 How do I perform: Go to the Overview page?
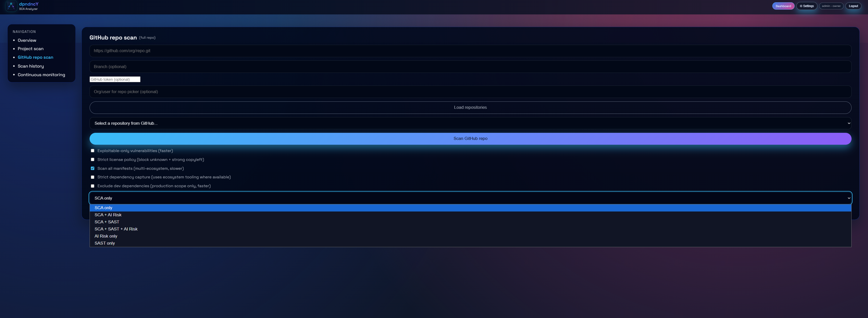pos(27,40)
